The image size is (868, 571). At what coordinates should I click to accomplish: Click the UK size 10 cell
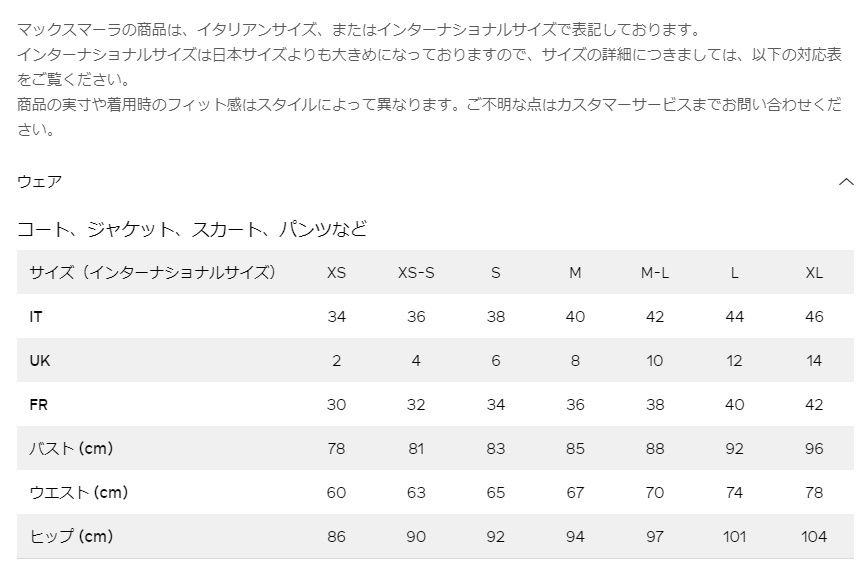click(x=655, y=361)
